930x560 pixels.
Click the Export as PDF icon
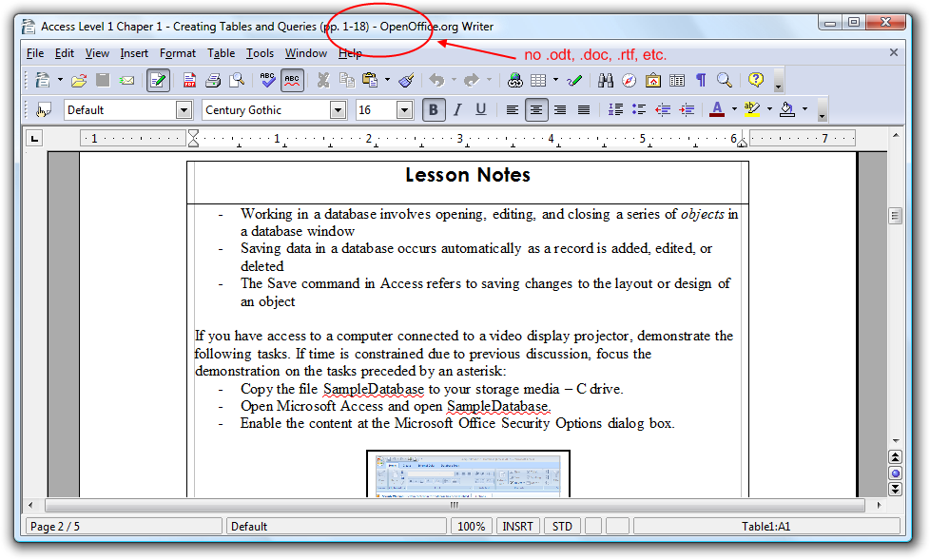tap(190, 81)
